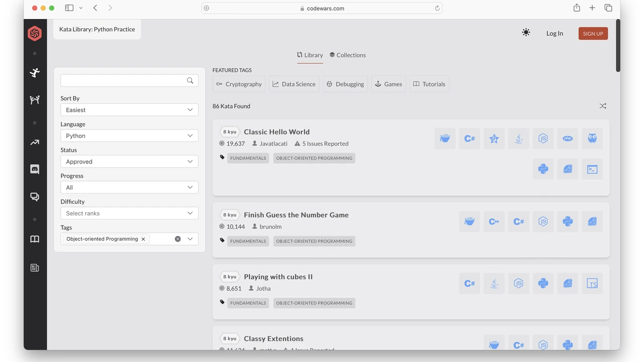644x362 pixels.
Task: Select star-shaped language icon on Classic Hello World
Action: 494,138
